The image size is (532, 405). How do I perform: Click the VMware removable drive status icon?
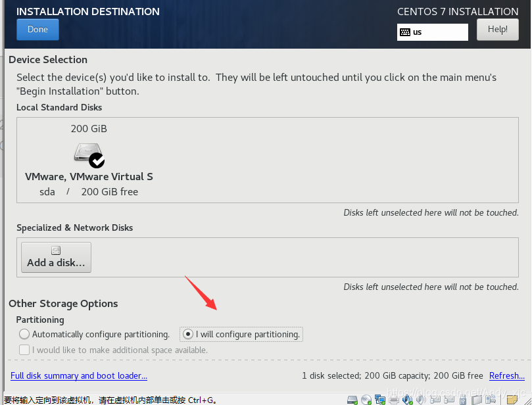pos(477,400)
